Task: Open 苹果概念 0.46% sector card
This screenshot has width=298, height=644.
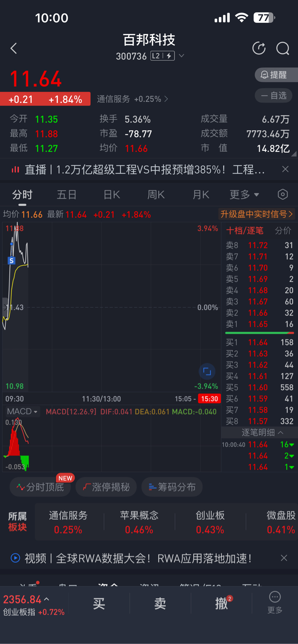Action: pos(139,522)
